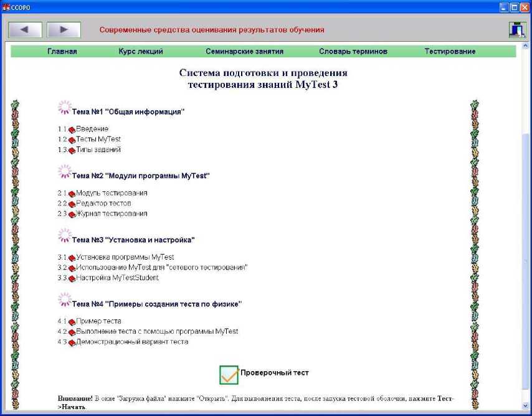532x416 pixels.
Task: Click the scroll up arrow of the scrollbar
Action: (x=525, y=45)
